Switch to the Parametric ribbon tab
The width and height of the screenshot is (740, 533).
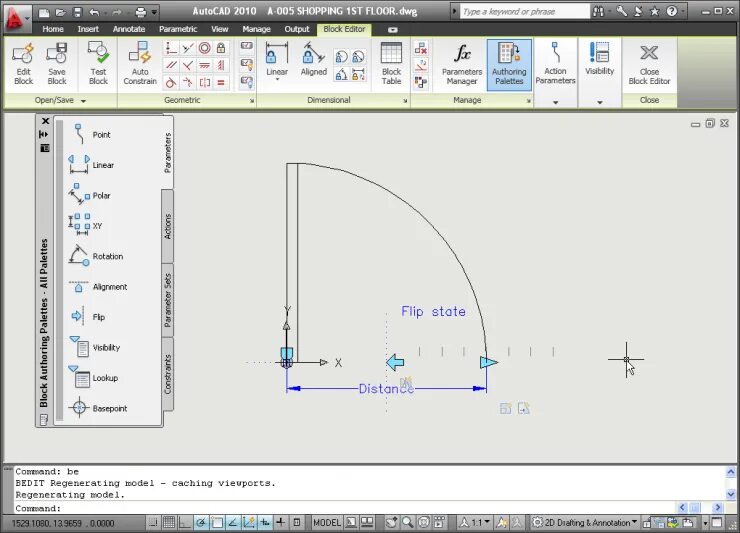tap(178, 29)
